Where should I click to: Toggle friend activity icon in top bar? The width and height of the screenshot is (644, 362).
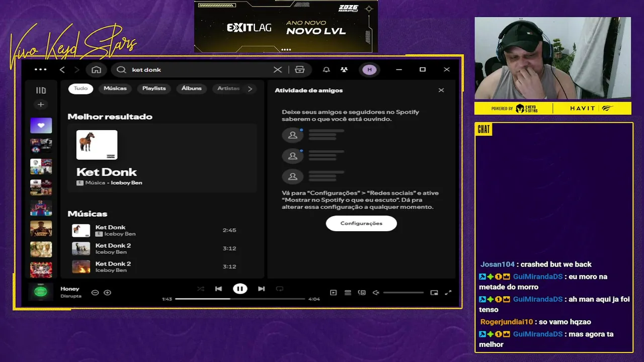tap(344, 70)
